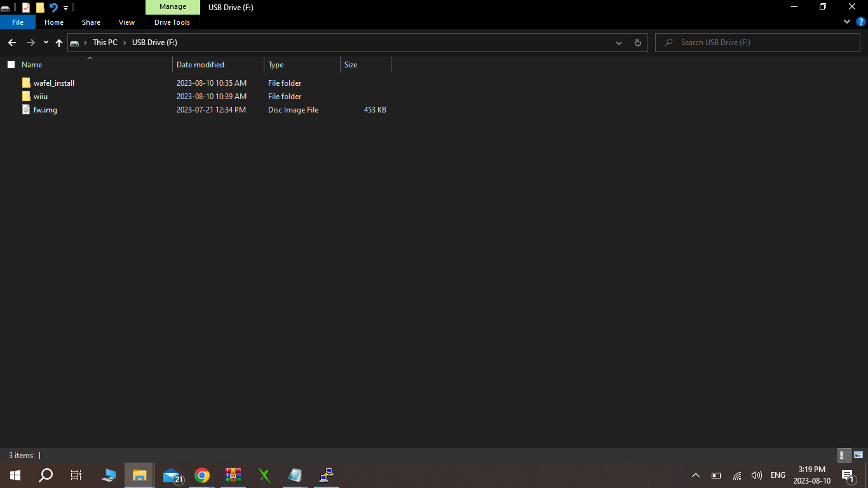Screen dimensions: 868x488
Task: Expand chevron after drive icon in address bar
Action: point(86,43)
